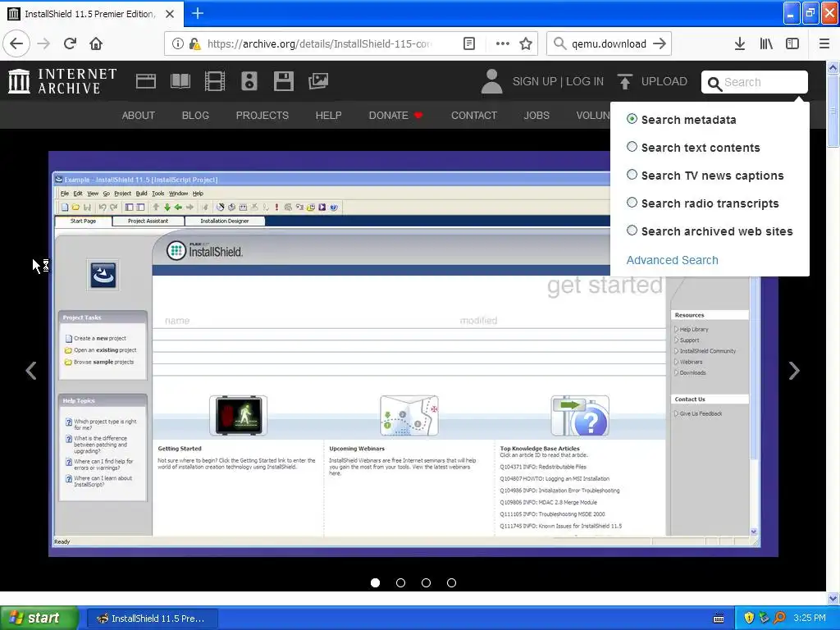Open the HELP navigation item
This screenshot has height=630, width=840.
pyautogui.click(x=328, y=115)
